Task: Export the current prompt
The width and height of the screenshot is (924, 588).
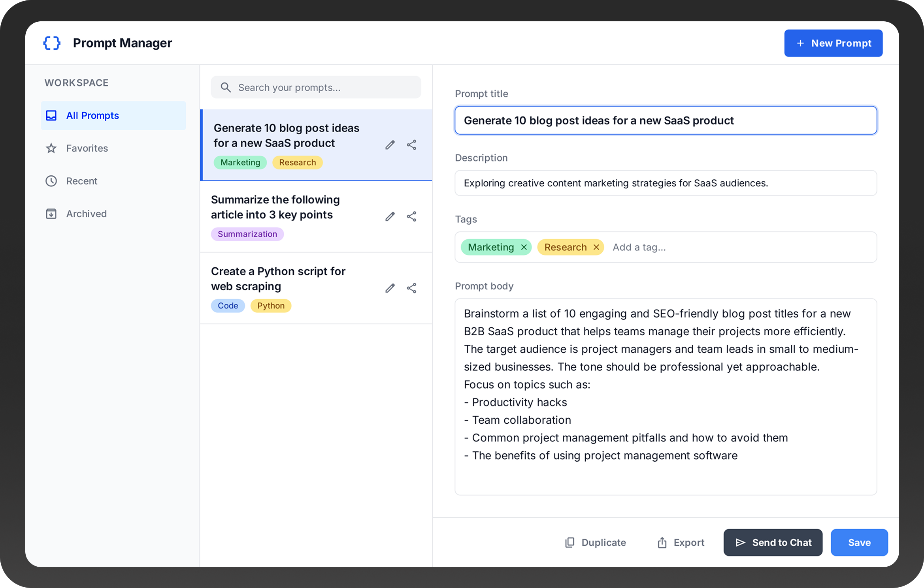Action: click(681, 542)
